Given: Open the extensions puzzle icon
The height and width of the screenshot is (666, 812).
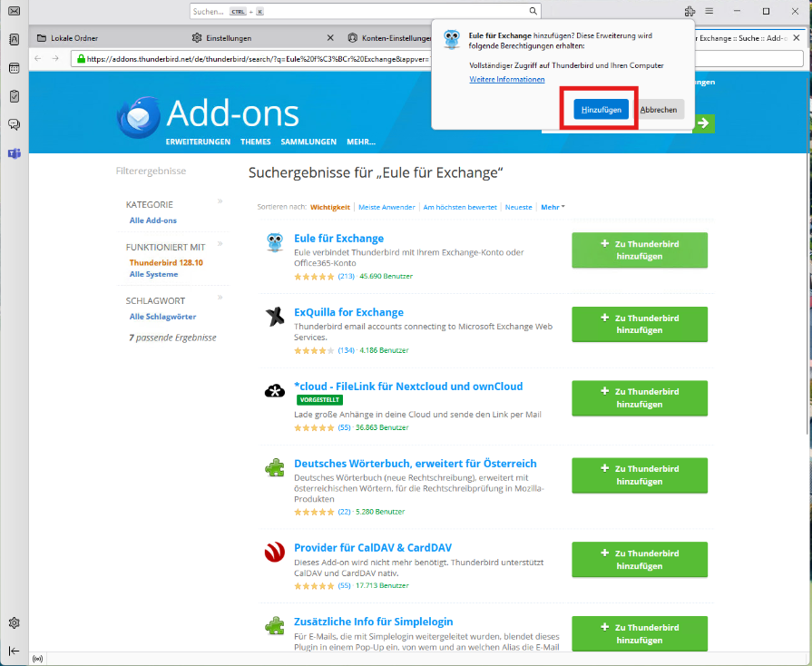Looking at the screenshot, I should [x=690, y=11].
